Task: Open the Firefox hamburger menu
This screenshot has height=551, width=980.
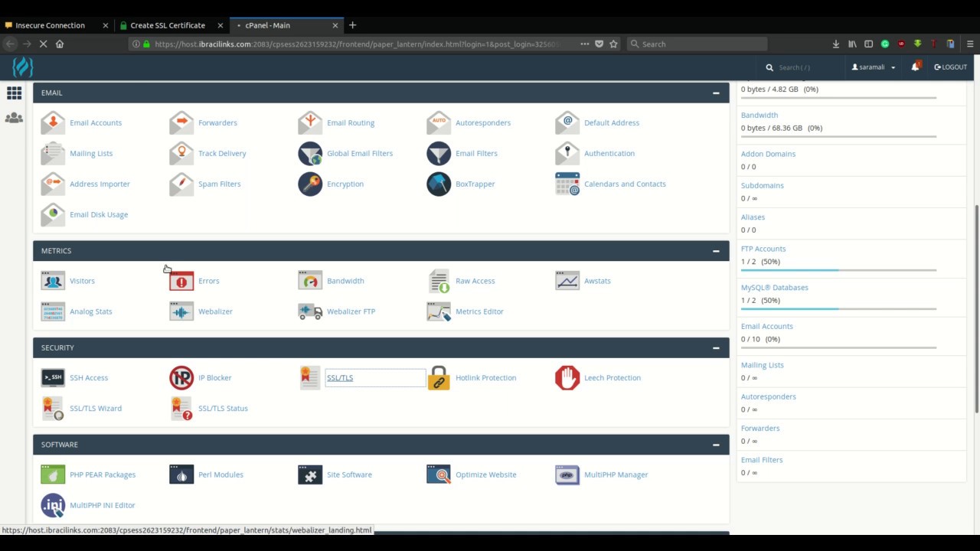Action: click(x=970, y=44)
